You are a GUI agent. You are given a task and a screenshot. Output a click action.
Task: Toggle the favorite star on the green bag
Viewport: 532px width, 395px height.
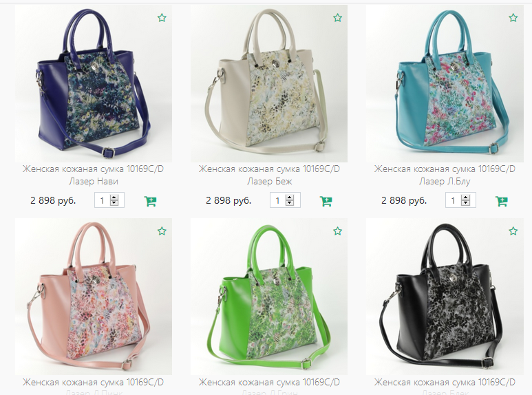(x=338, y=231)
